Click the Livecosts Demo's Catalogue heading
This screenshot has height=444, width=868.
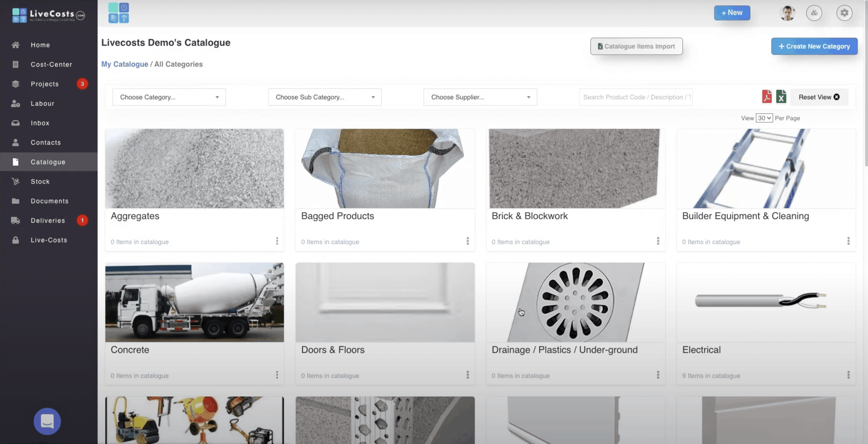tap(166, 42)
